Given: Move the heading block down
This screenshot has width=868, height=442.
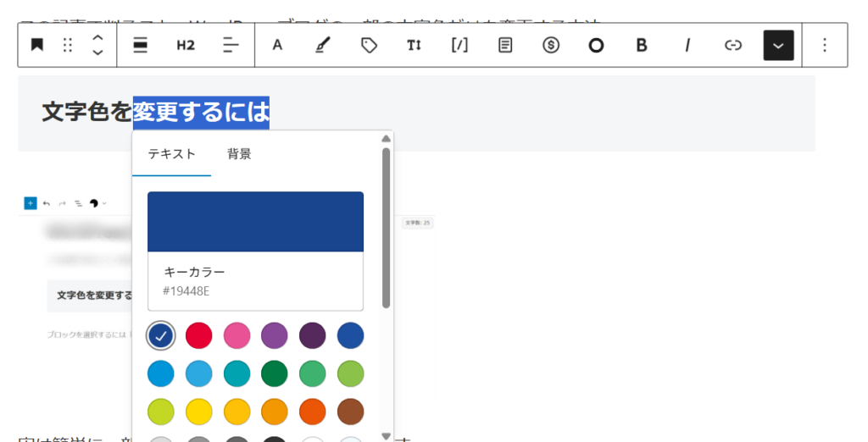Looking at the screenshot, I should (x=97, y=52).
